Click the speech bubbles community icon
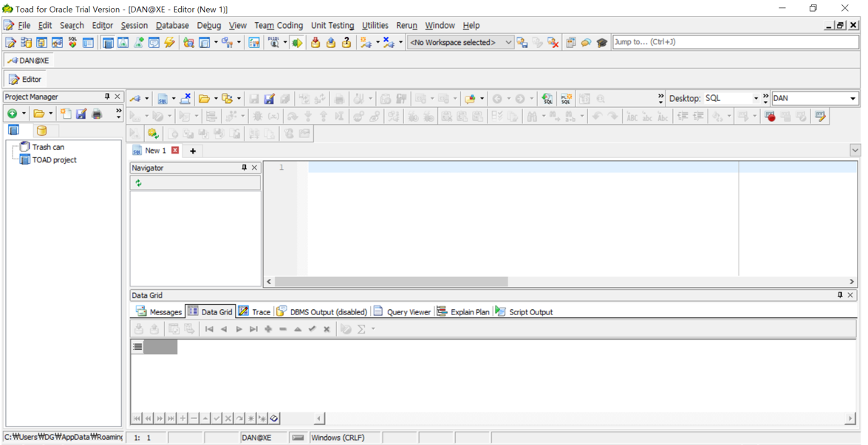Screen dimensions: 868x445 click(587, 43)
